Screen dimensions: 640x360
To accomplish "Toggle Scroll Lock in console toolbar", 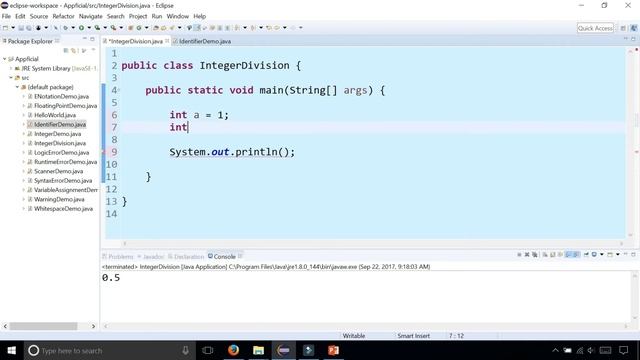I will click(x=553, y=255).
